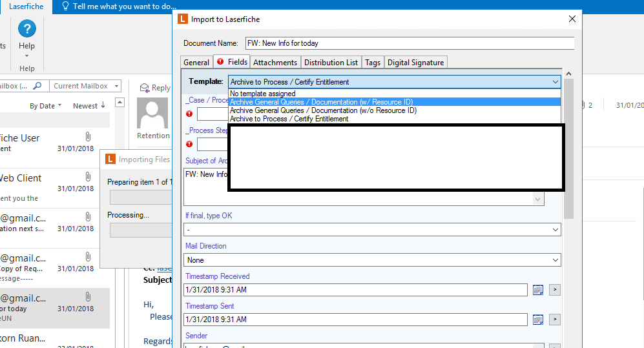The image size is (644, 348).
Task: Choose Archive General Queries w/o Resource ID
Action: (x=395, y=110)
